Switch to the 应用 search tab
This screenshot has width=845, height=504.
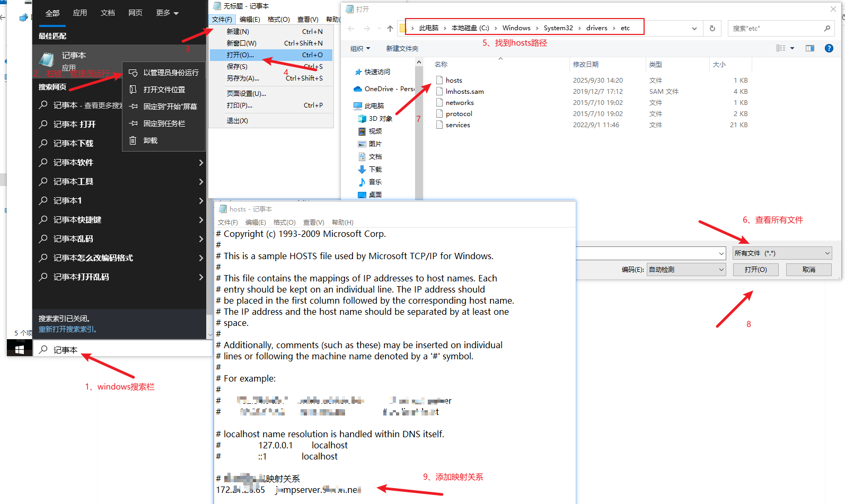(x=80, y=13)
